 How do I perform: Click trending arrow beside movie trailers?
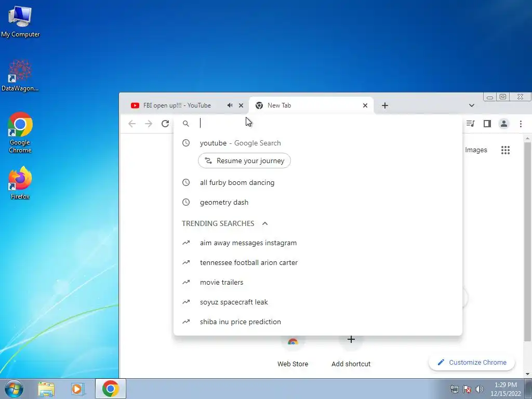[x=186, y=282]
